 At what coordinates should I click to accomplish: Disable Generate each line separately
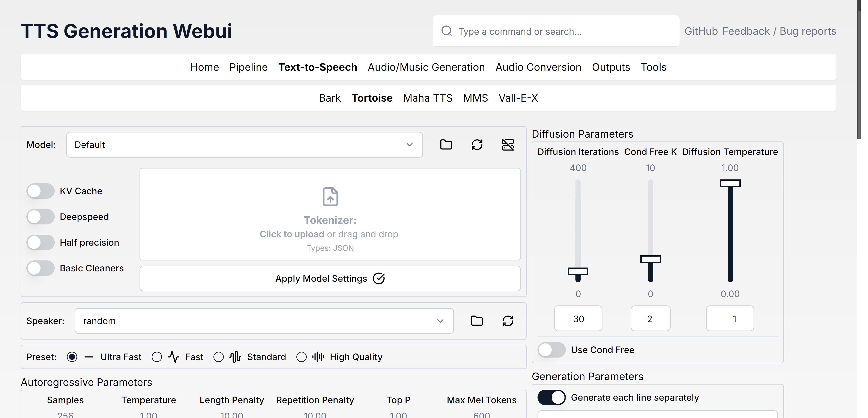tap(551, 397)
